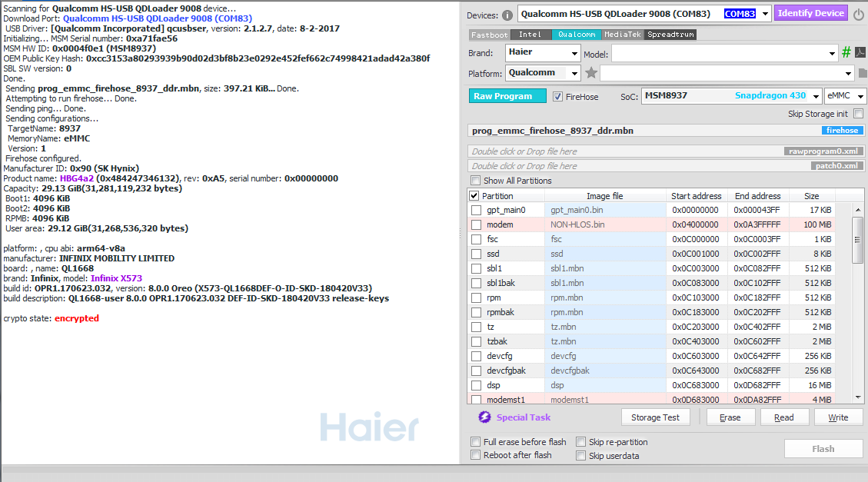Click the Start address column header
868x482 pixels.
tap(697, 196)
